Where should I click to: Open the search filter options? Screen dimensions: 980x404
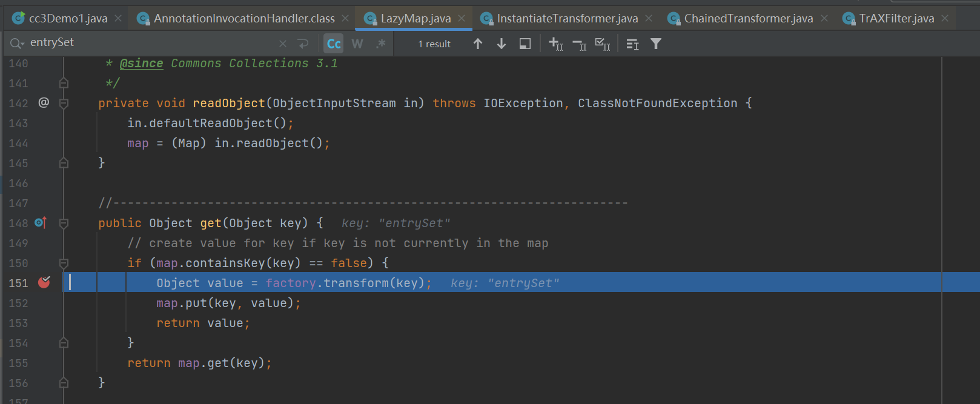pyautogui.click(x=656, y=44)
